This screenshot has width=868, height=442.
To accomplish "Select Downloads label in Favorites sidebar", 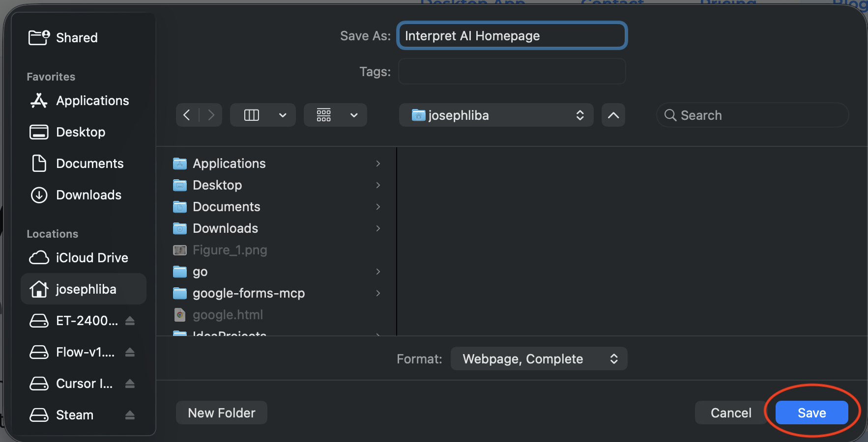I will pos(88,195).
